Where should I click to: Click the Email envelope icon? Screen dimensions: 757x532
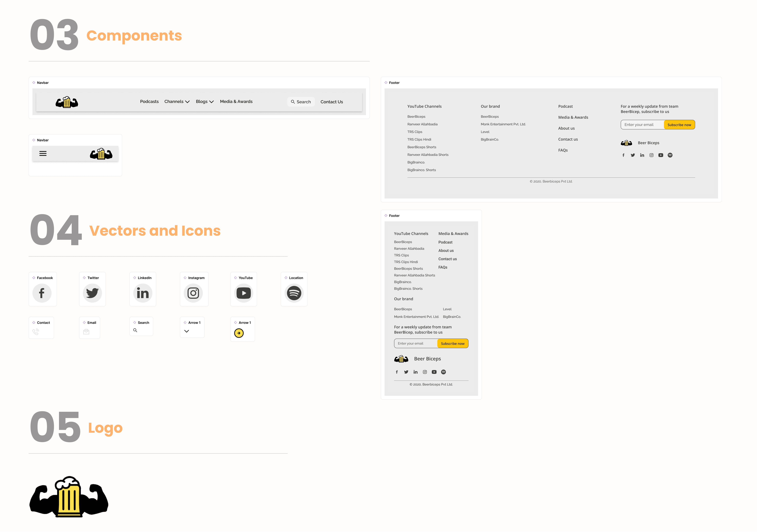pyautogui.click(x=86, y=332)
